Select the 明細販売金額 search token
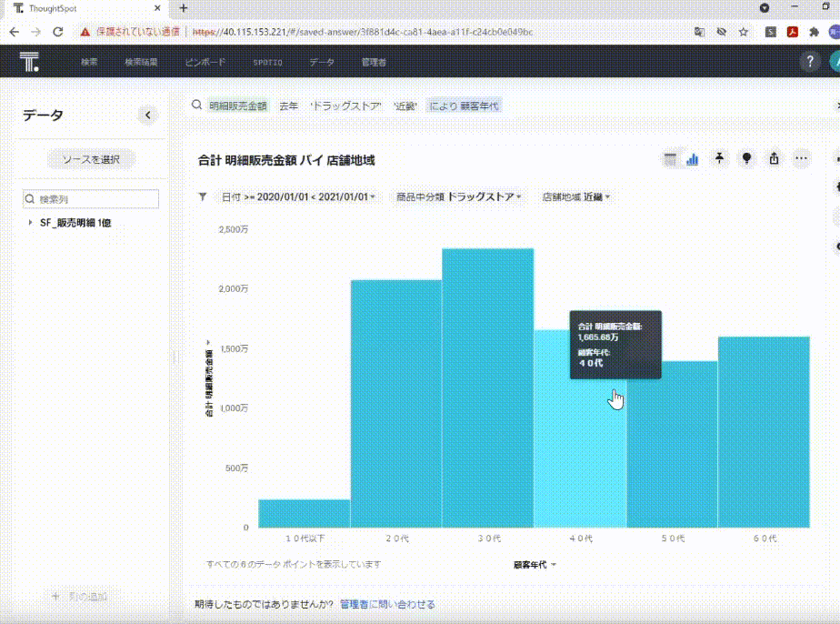Image resolution: width=840 pixels, height=624 pixels. pos(238,106)
